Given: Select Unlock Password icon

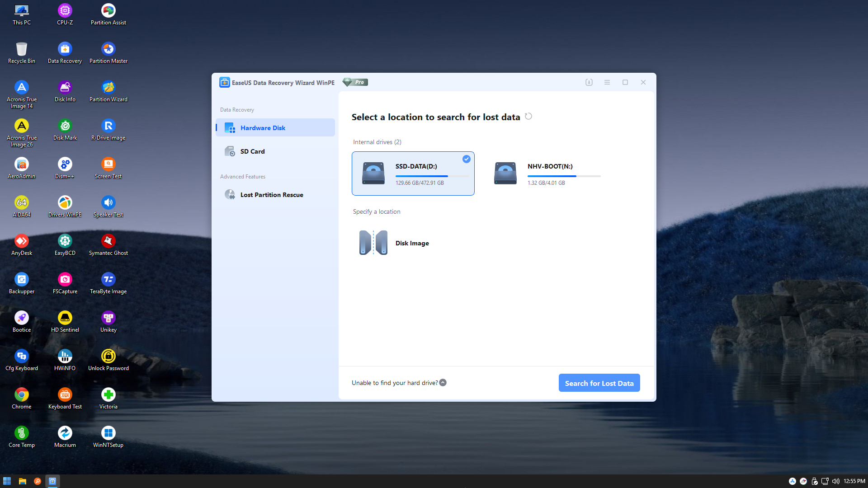Looking at the screenshot, I should [x=108, y=361].
